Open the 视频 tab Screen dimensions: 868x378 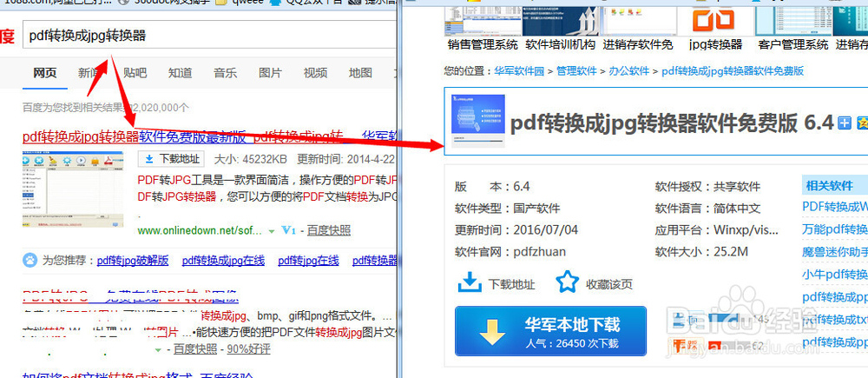pos(316,73)
